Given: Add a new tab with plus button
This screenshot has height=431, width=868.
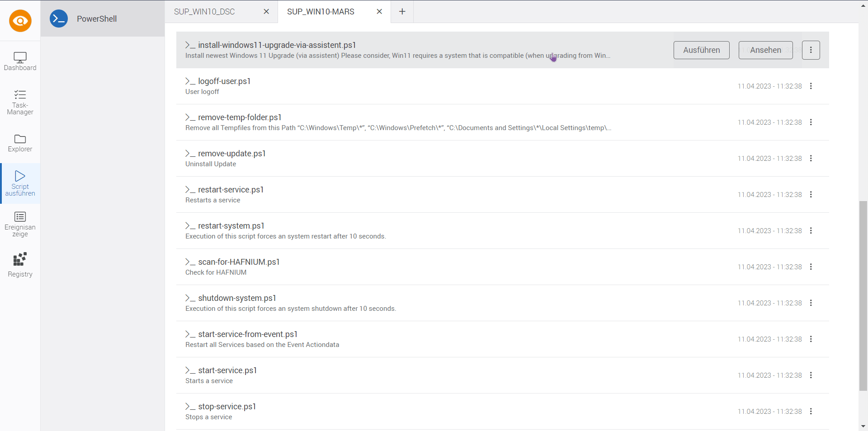Looking at the screenshot, I should [402, 12].
